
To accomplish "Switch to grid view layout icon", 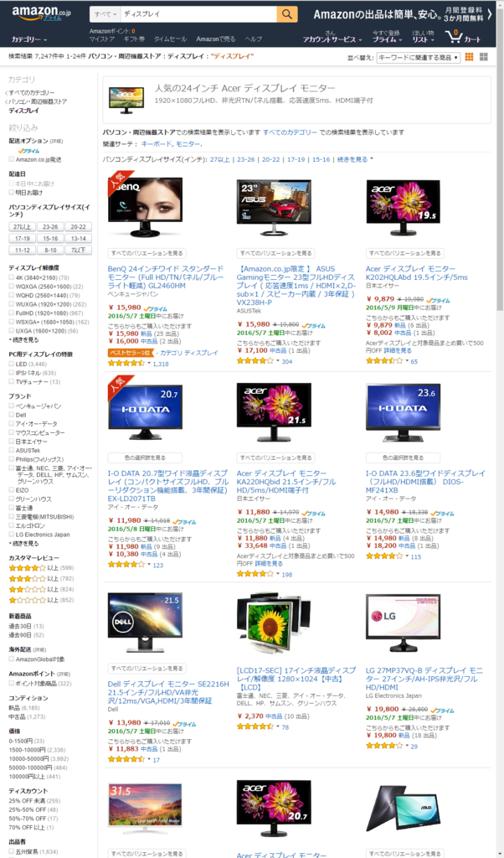I will [469, 57].
